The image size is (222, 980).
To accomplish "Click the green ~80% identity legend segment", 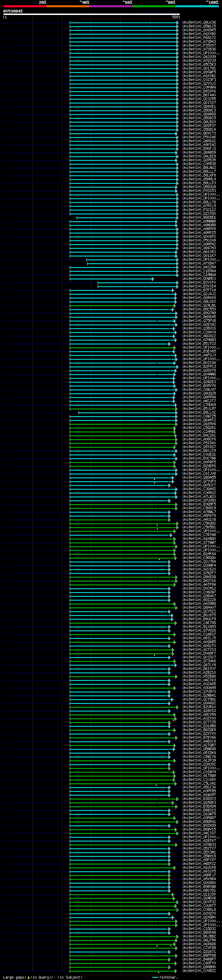I will click(154, 6).
